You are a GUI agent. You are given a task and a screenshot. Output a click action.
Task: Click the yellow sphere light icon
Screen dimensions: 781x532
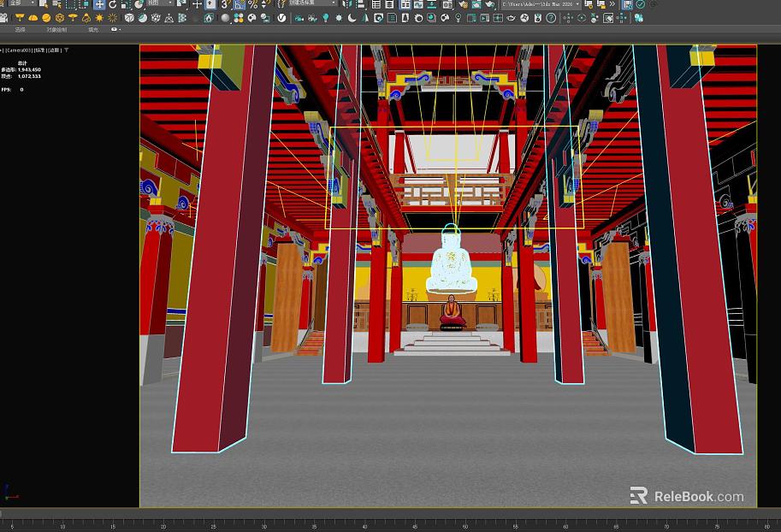pos(46,18)
